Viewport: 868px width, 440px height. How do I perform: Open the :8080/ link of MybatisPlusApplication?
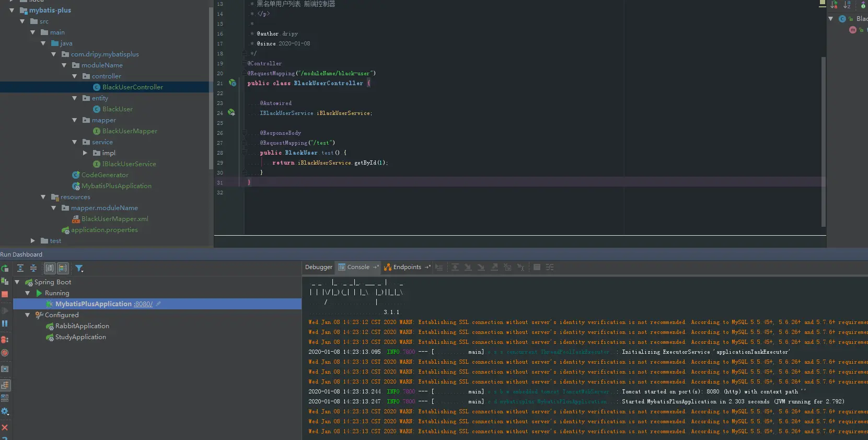pyautogui.click(x=143, y=304)
